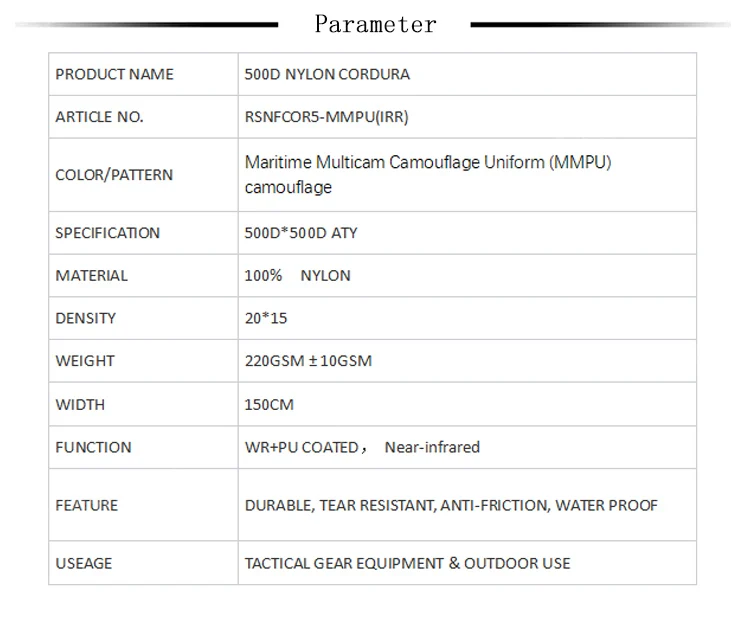750x624 pixels.
Task: Select the SPECIFICATION label cell
Action: (x=143, y=233)
